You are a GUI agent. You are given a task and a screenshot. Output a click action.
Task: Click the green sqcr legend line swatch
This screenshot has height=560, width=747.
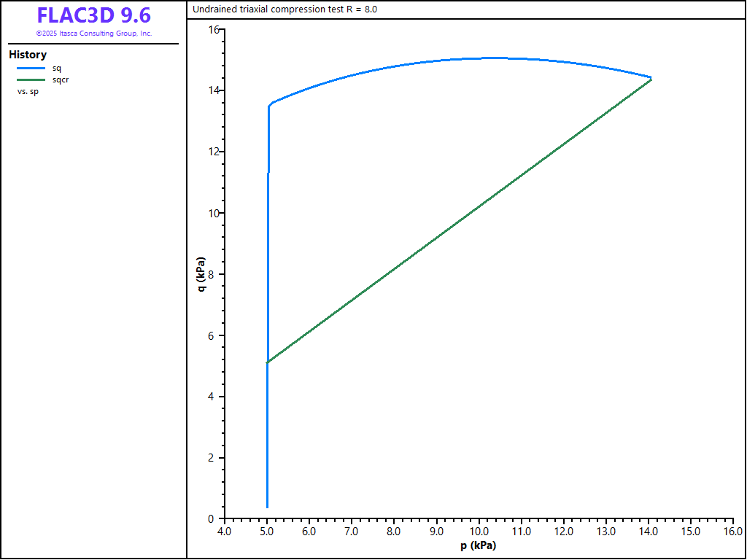[31, 79]
